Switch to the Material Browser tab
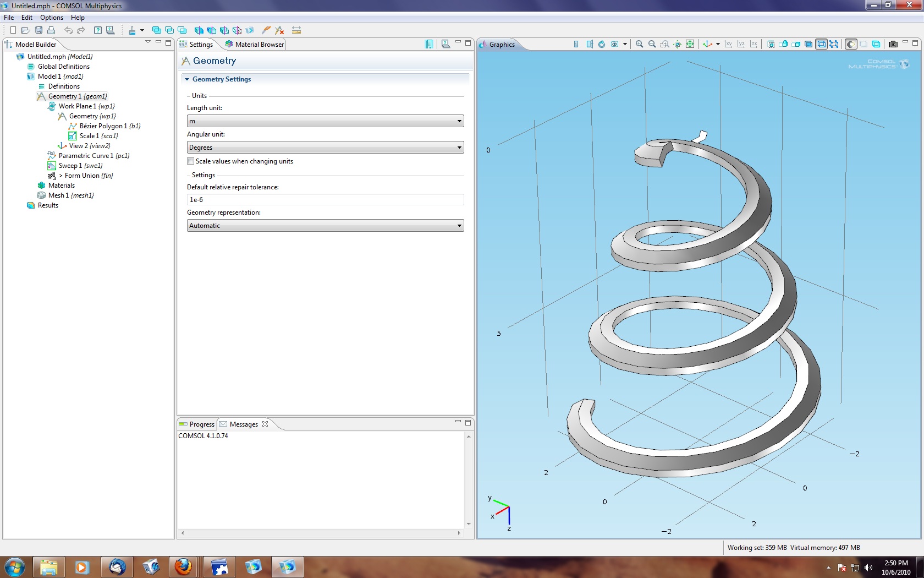924x578 pixels. tap(255, 45)
